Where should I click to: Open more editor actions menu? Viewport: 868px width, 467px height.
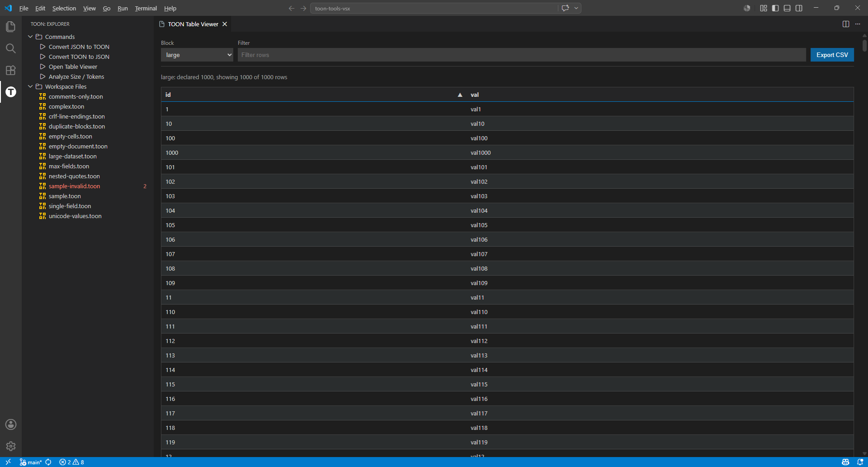858,24
